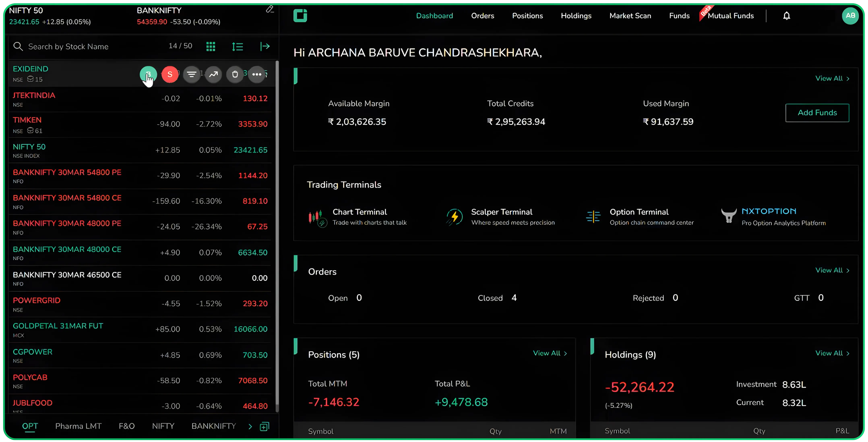
Task: Open a Buy order for EXIDEIND
Action: click(x=149, y=74)
